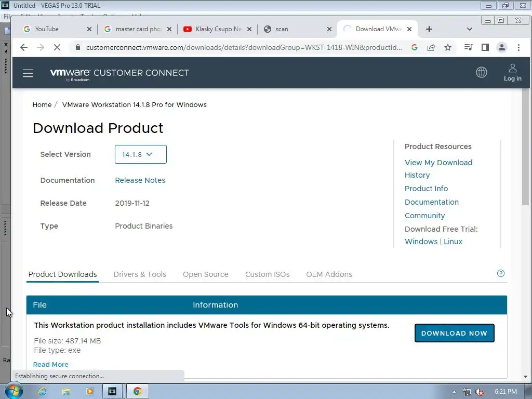Close the scan tab
Viewport: 532px width, 399px height.
[329, 29]
